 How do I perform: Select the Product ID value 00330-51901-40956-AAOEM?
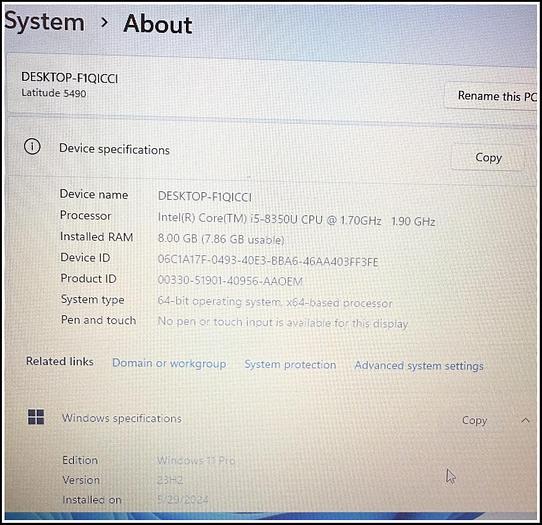[x=230, y=280]
